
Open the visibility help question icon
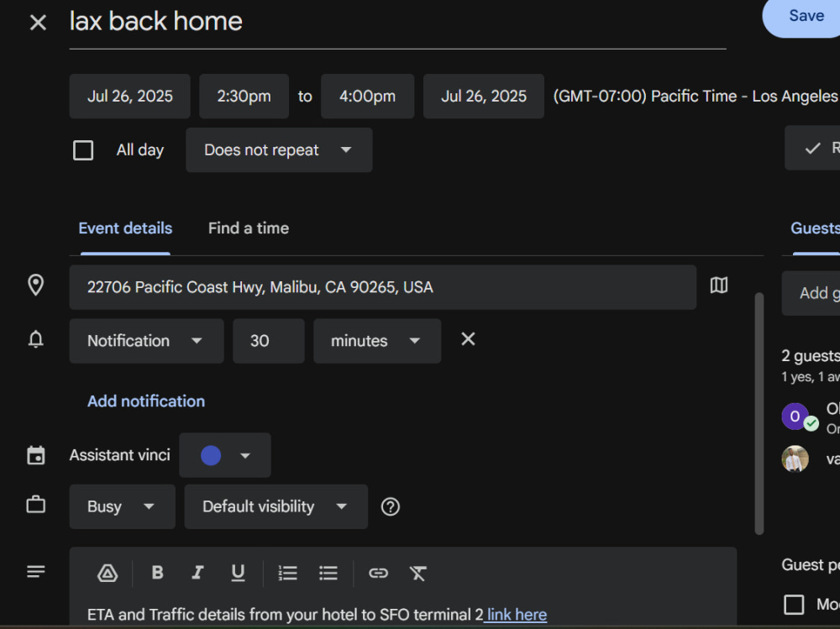point(391,507)
